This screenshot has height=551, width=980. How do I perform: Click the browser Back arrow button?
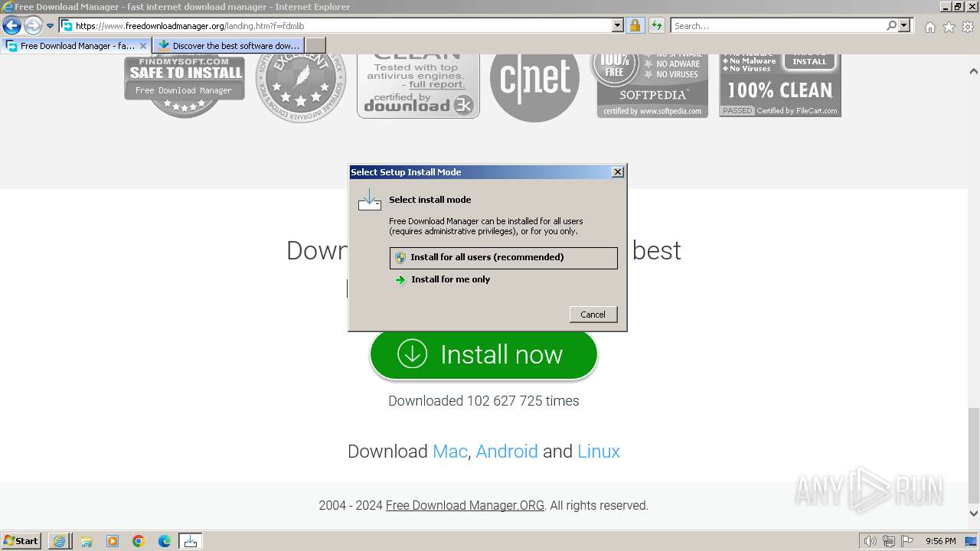(x=11, y=26)
